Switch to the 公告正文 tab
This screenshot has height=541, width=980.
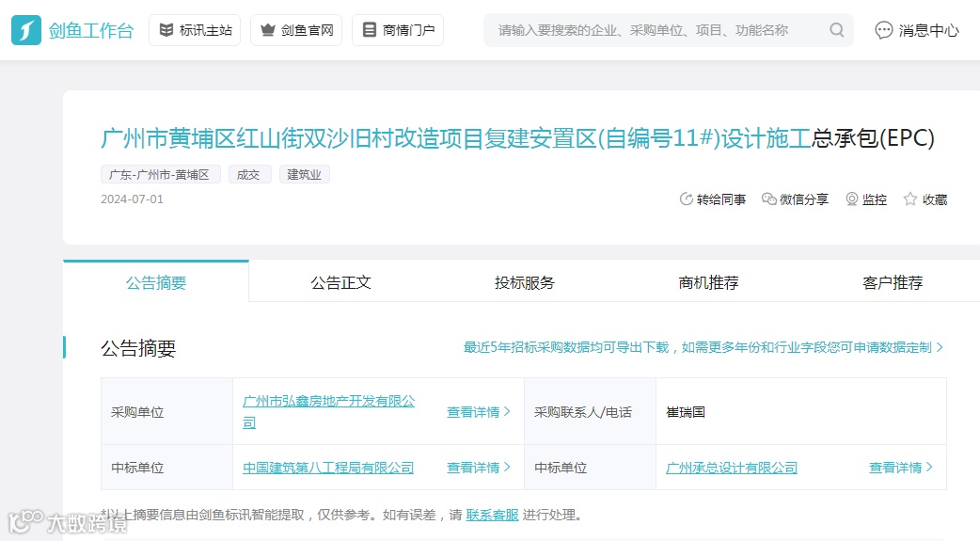tap(340, 282)
